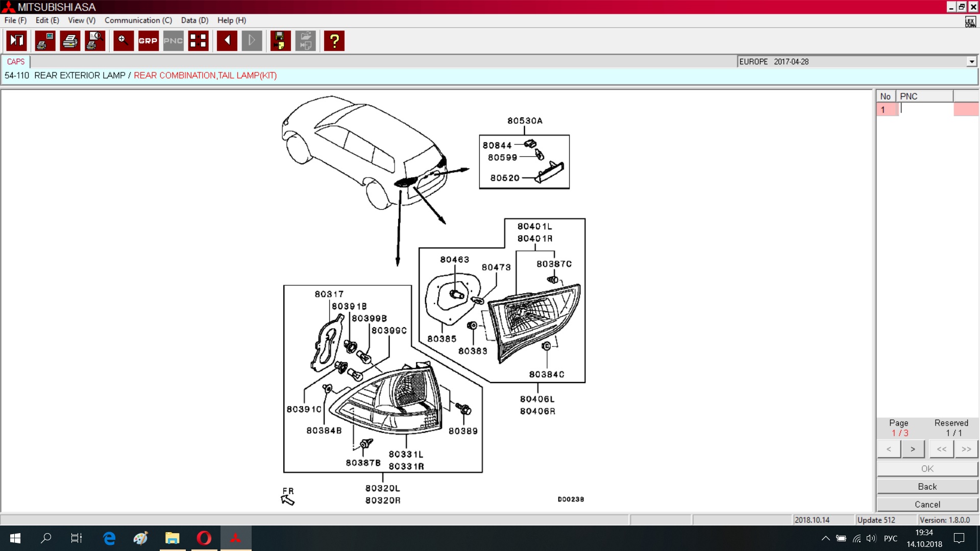Click the >> reserved next button
Viewport: 980px width, 551px height.
tap(966, 449)
